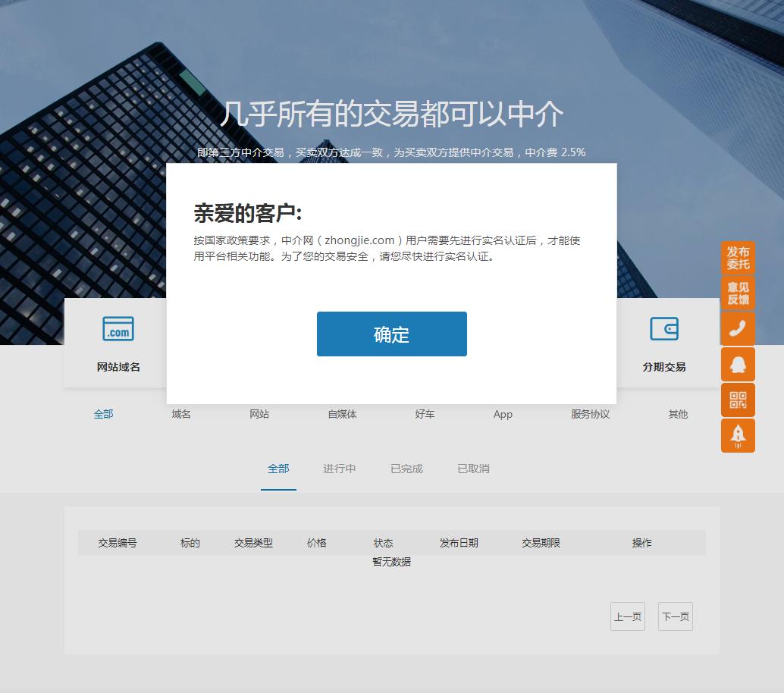Show the QR code icon

(x=738, y=400)
